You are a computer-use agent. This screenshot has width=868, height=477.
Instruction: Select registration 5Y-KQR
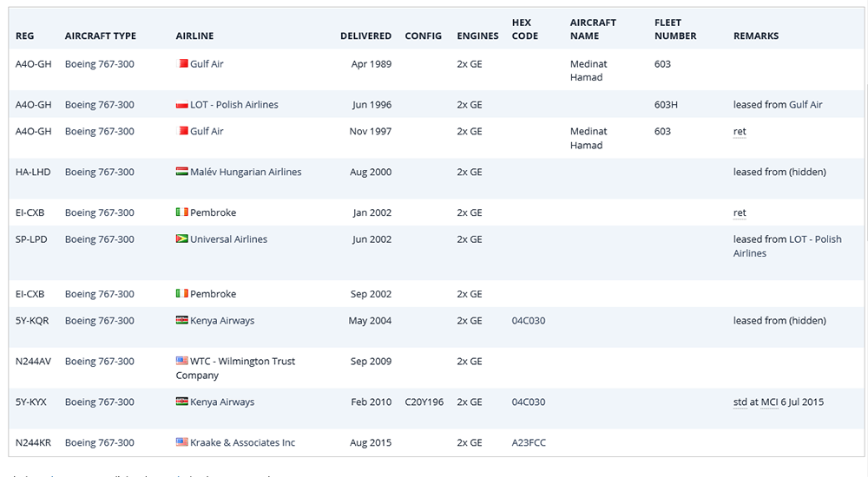pos(32,320)
